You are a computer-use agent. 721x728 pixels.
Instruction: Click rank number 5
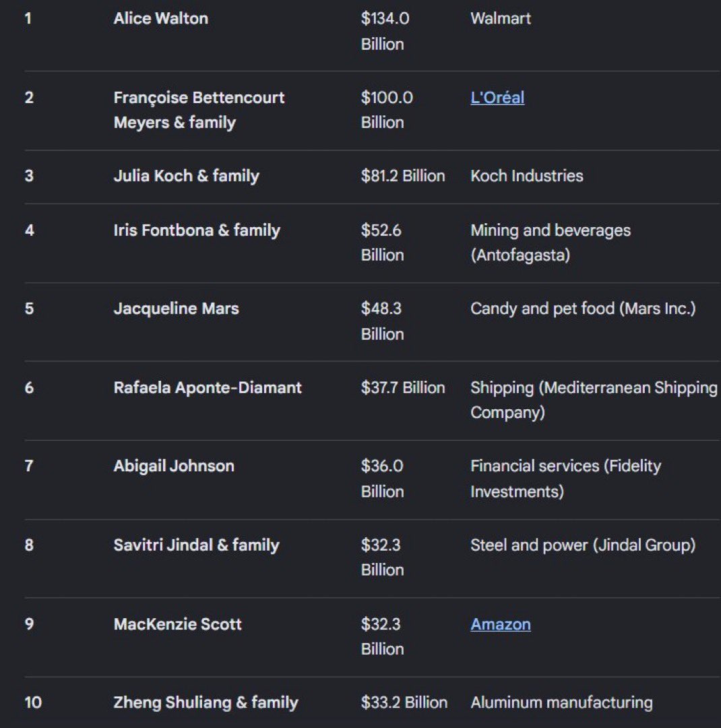pos(29,309)
